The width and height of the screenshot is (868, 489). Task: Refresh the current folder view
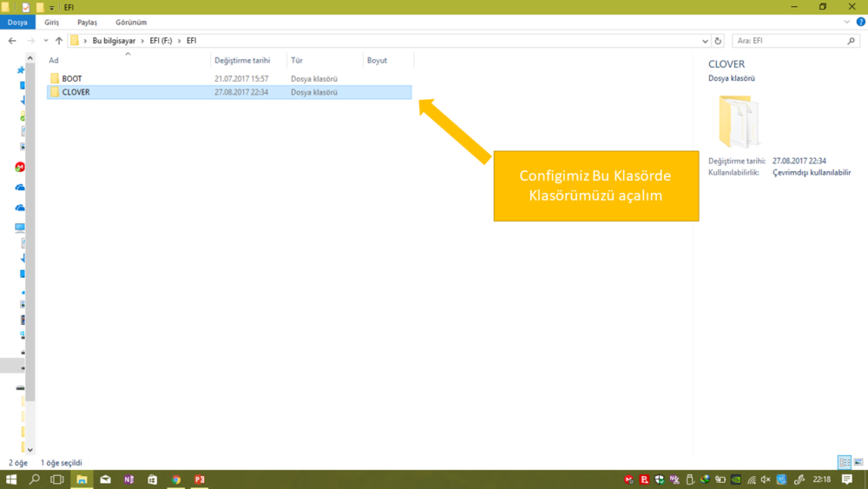(x=718, y=41)
